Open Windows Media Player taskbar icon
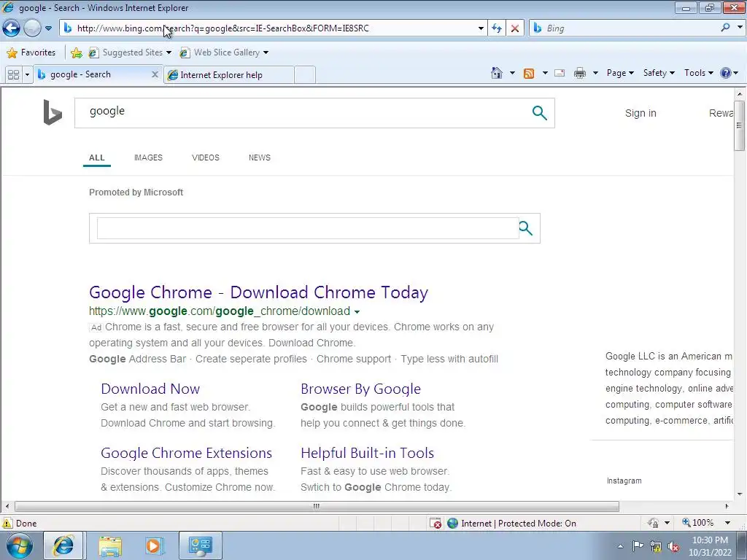The width and height of the screenshot is (747, 560). [x=154, y=545]
